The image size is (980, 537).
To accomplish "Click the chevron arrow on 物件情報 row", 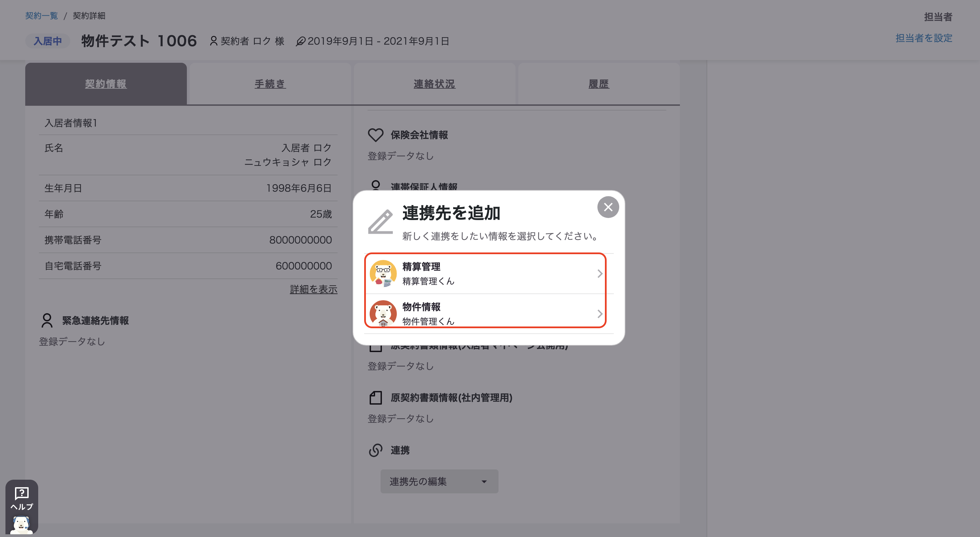I will [599, 314].
